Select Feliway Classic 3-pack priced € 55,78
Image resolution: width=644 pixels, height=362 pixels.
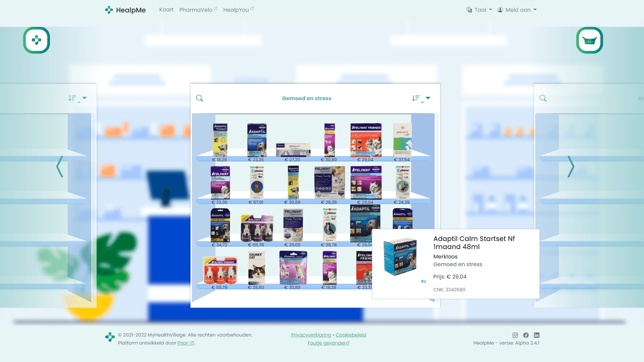tap(257, 228)
